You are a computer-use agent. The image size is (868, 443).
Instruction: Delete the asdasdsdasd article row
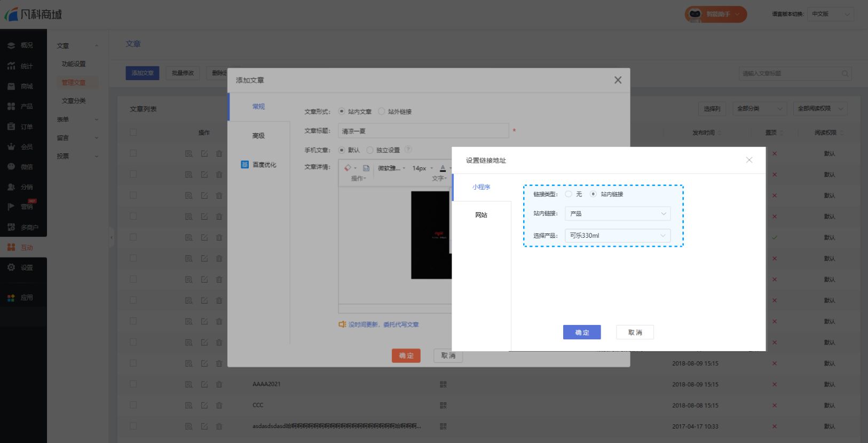pyautogui.click(x=219, y=426)
